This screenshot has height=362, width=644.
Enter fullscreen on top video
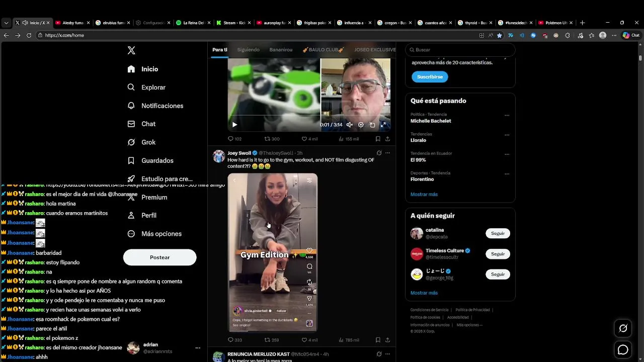tap(383, 125)
